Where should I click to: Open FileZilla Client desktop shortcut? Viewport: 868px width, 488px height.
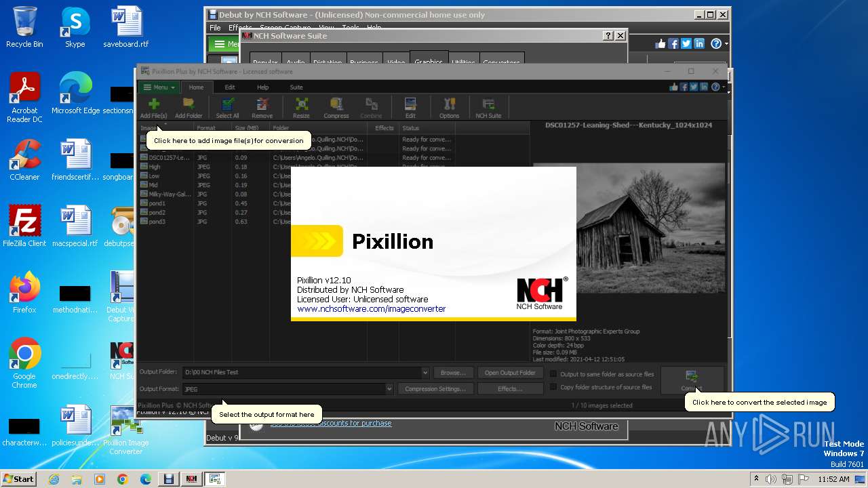[24, 226]
